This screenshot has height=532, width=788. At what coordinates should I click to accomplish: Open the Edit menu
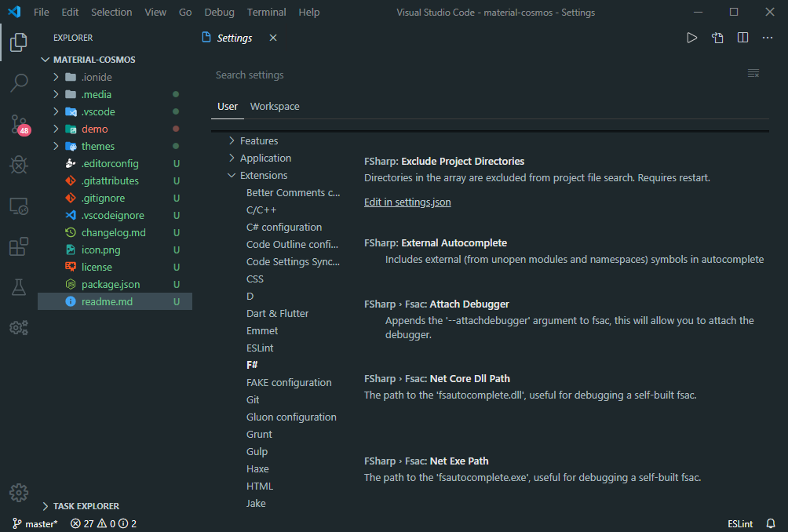(x=70, y=12)
